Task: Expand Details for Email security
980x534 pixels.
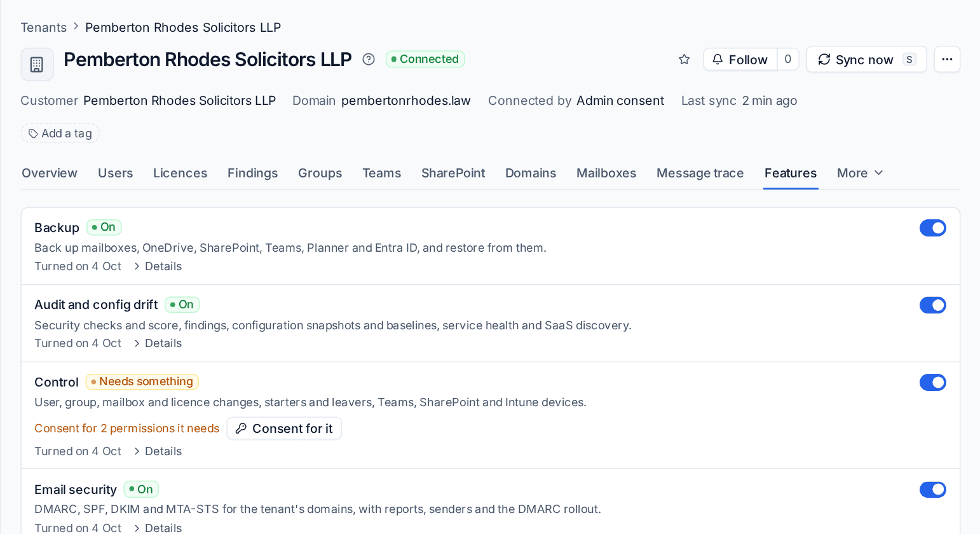Action: pyautogui.click(x=158, y=528)
